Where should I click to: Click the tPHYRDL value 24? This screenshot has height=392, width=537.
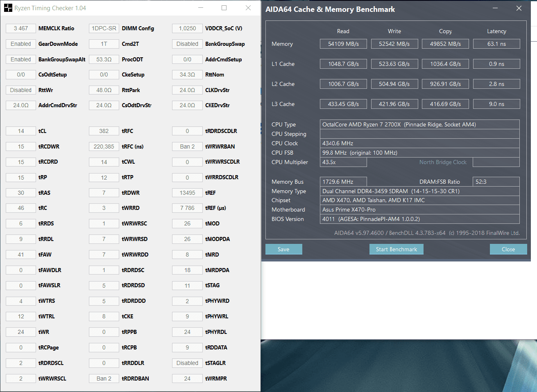coord(187,332)
